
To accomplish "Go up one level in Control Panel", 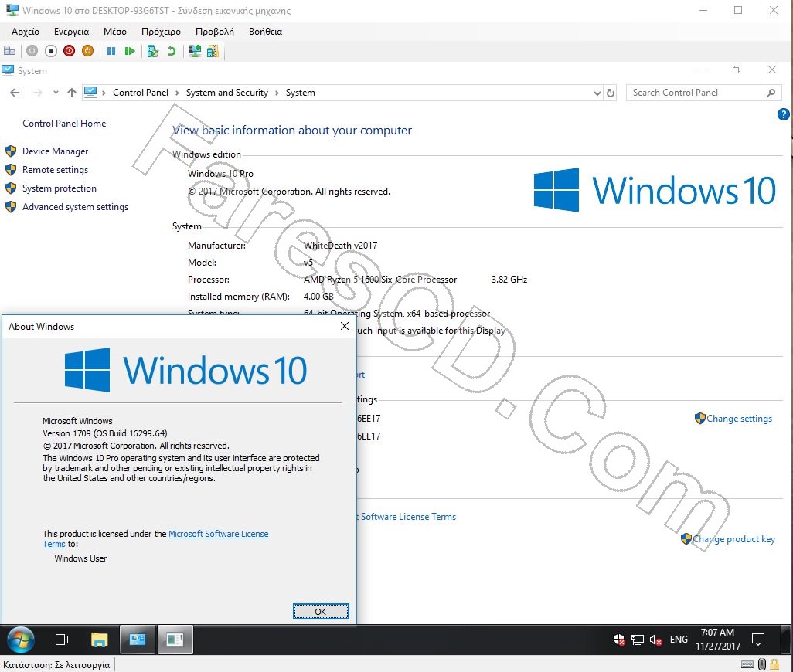I will tap(72, 93).
